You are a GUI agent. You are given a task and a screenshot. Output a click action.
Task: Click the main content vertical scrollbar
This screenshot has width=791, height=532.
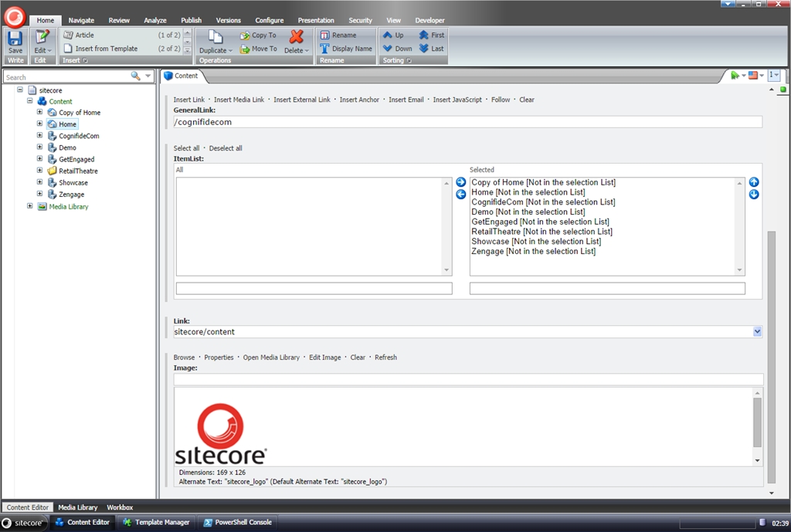772,357
